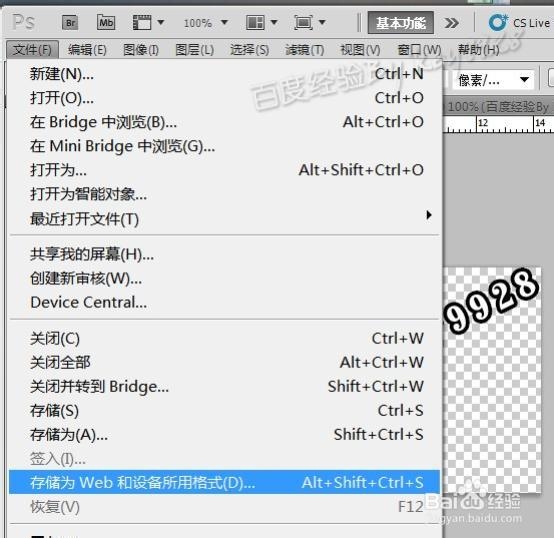Image resolution: width=554 pixels, height=538 pixels.
Task: Choose 新建(N)... from the File menu
Action: [x=224, y=74]
